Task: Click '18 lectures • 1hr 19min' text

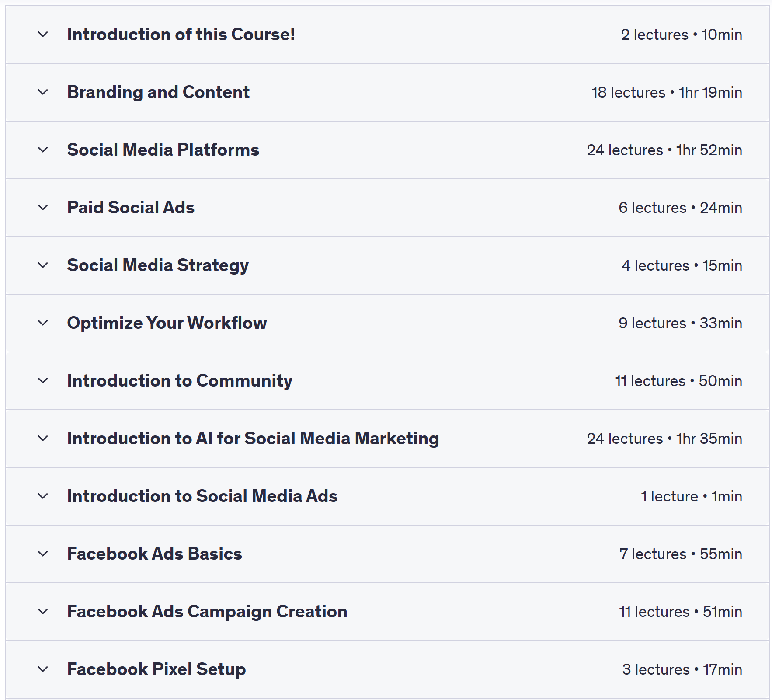Action: tap(667, 93)
